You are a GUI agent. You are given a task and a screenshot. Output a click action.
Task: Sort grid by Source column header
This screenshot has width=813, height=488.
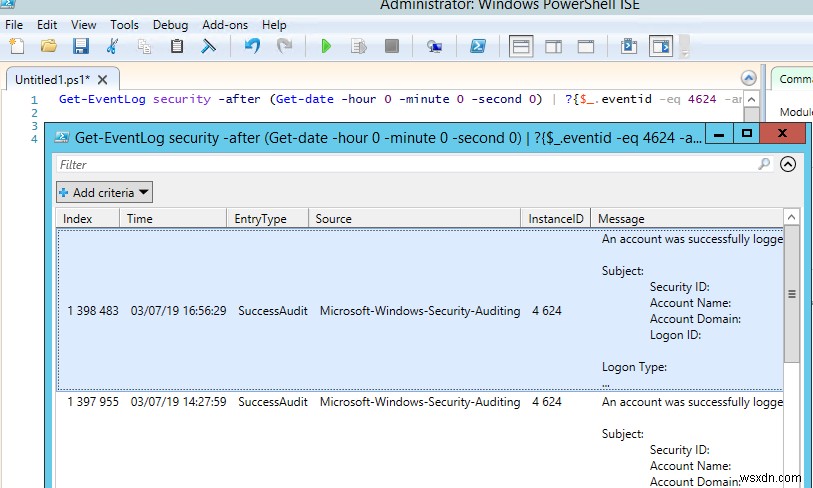point(414,218)
